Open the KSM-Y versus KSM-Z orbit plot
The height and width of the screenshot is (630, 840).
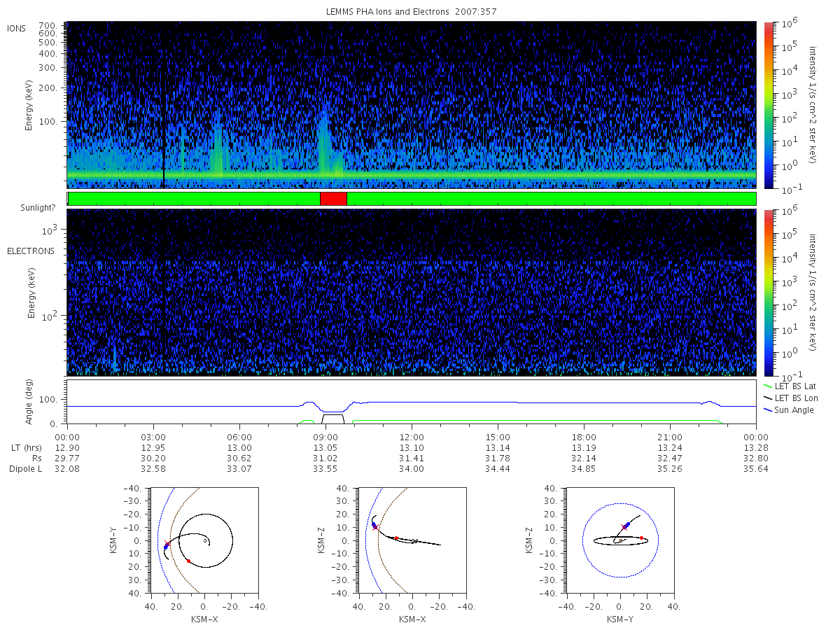point(620,540)
